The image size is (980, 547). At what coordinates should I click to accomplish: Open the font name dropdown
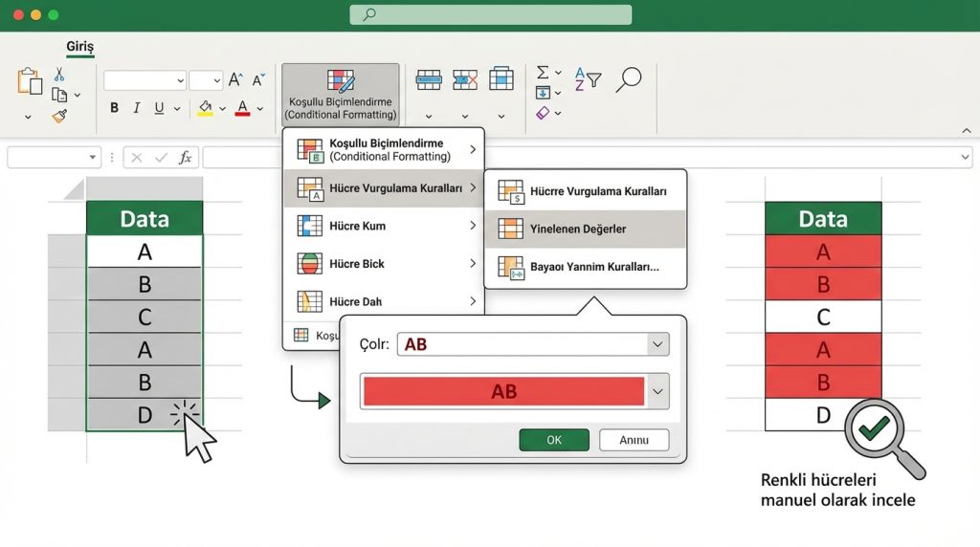coord(145,80)
